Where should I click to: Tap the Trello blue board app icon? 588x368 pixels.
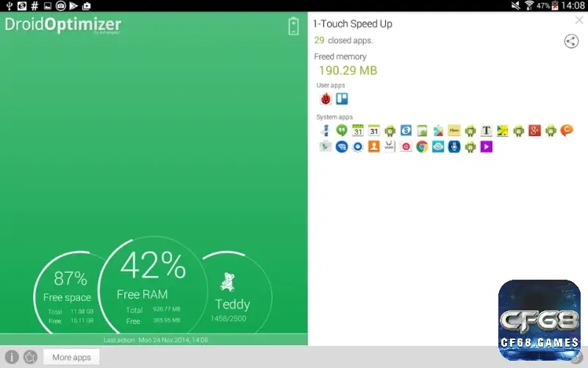coord(342,99)
